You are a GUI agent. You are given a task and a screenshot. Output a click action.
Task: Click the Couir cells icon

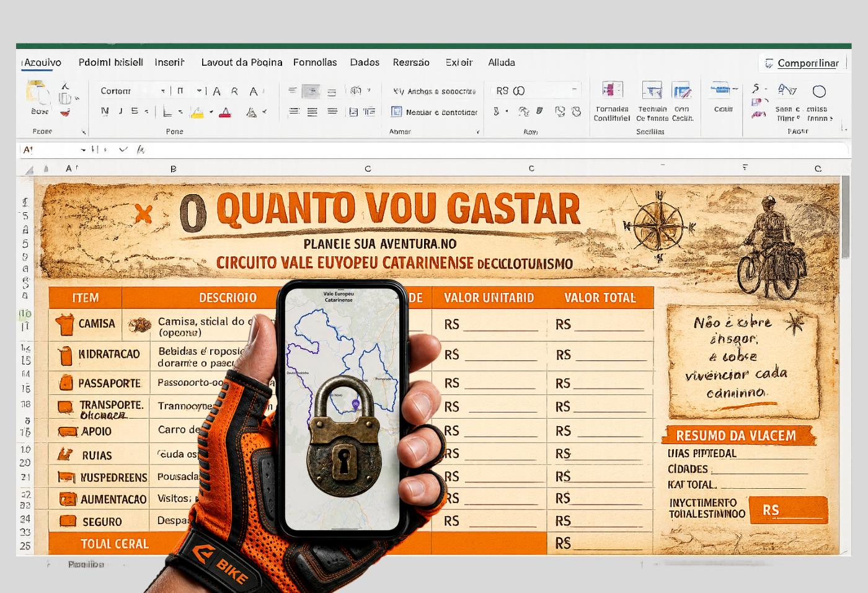pyautogui.click(x=721, y=90)
